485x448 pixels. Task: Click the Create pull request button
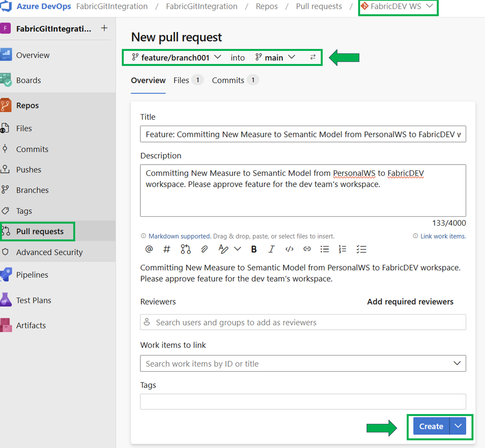[x=431, y=426]
